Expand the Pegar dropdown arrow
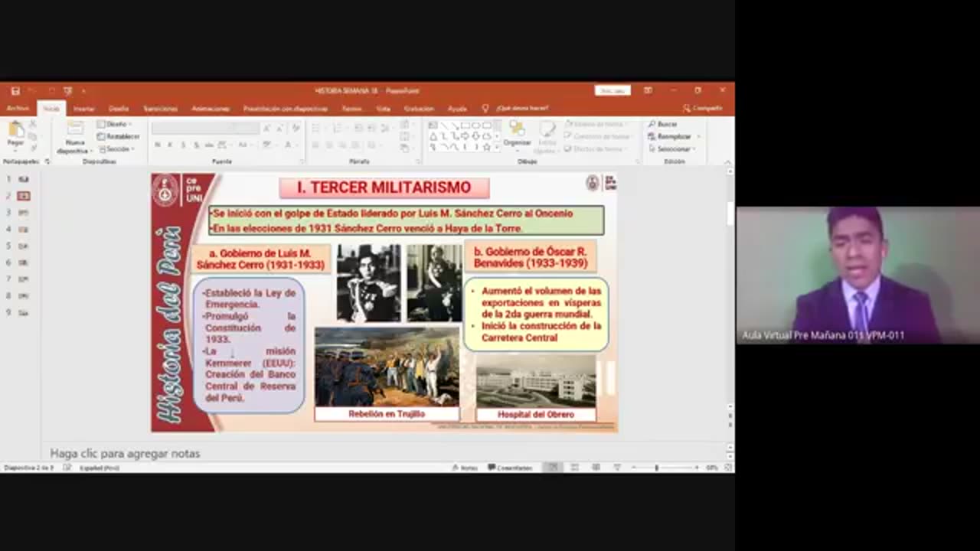This screenshot has height=551, width=980. click(x=15, y=149)
